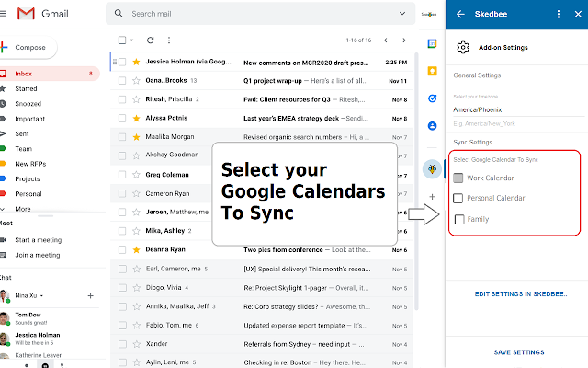Open Contacts side panel icon
This screenshot has width=588, height=368.
[432, 126]
